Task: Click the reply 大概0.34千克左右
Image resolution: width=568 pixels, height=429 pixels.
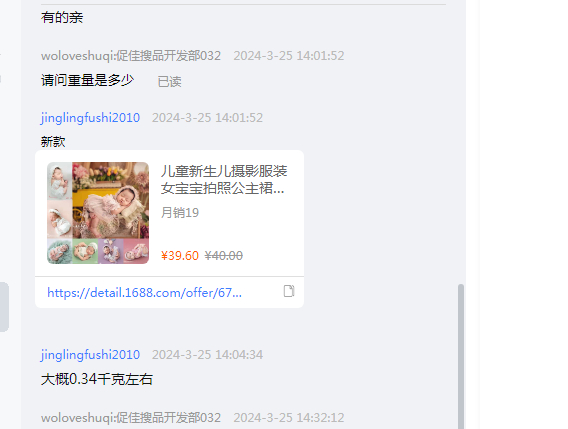Action: [x=97, y=379]
